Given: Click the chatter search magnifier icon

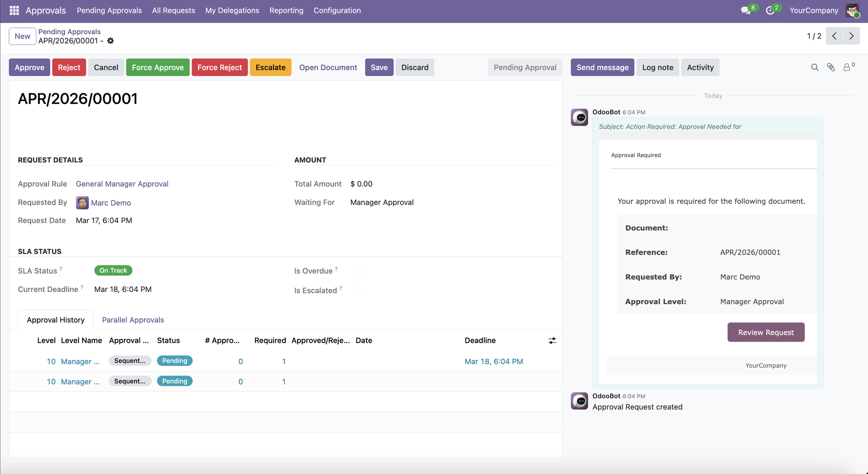Looking at the screenshot, I should (815, 67).
